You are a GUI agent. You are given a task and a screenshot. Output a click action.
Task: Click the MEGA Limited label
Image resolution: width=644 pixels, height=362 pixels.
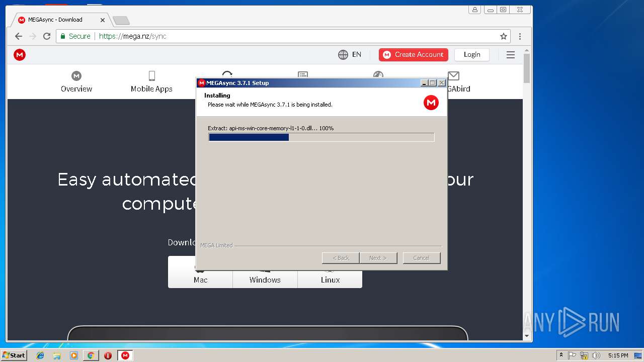[x=216, y=245]
